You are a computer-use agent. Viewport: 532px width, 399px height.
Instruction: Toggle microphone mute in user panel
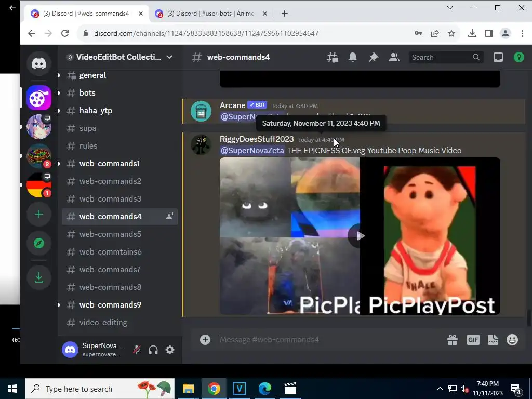137,350
